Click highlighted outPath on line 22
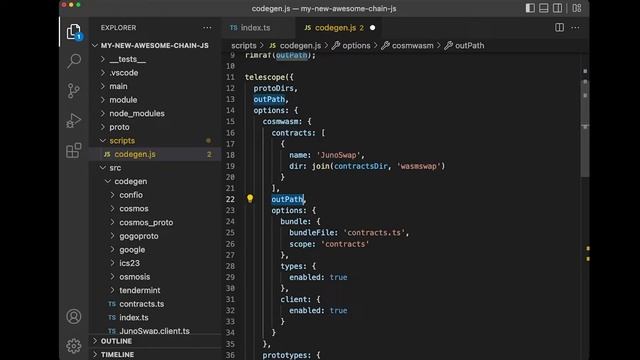 click(x=288, y=199)
